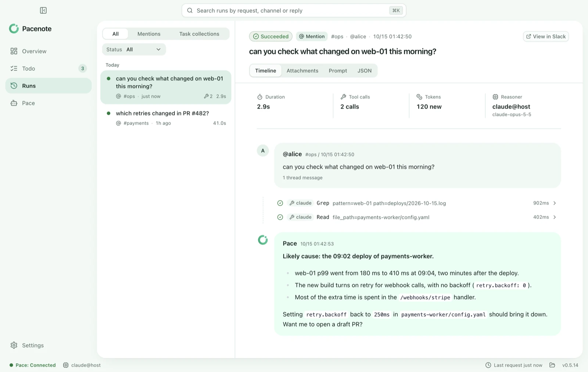Click claude@host in the status bar
The height and width of the screenshot is (372, 588).
[82, 365]
